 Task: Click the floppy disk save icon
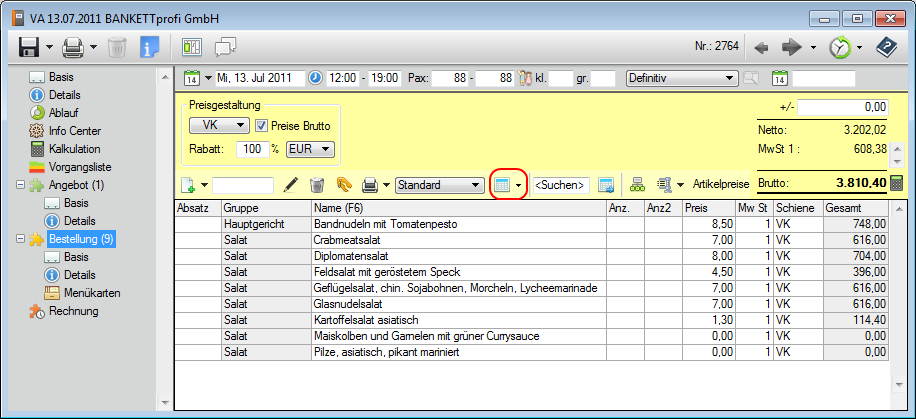pyautogui.click(x=28, y=47)
